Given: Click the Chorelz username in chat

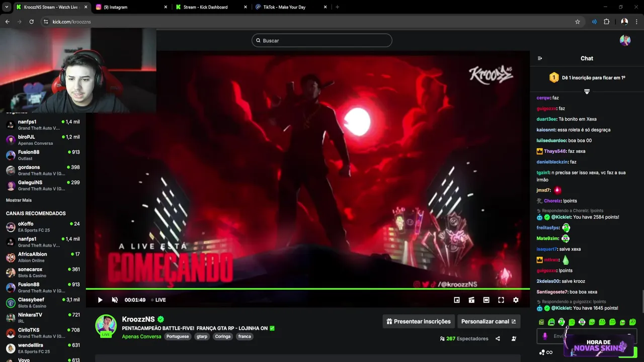Looking at the screenshot, I should click(x=552, y=201).
